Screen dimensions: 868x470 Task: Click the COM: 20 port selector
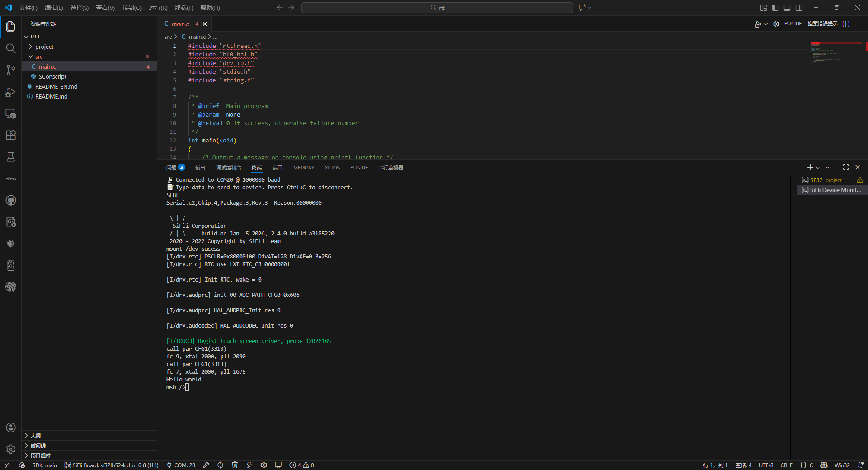coord(181,465)
